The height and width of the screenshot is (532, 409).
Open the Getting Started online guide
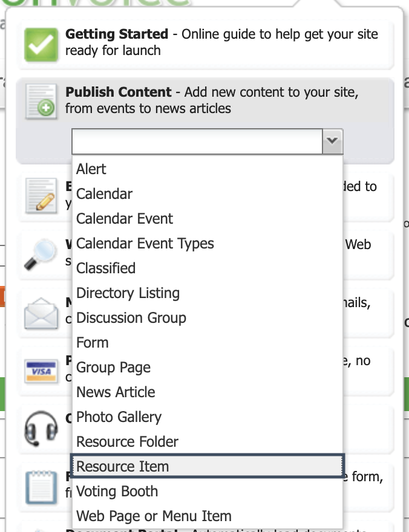click(206, 45)
